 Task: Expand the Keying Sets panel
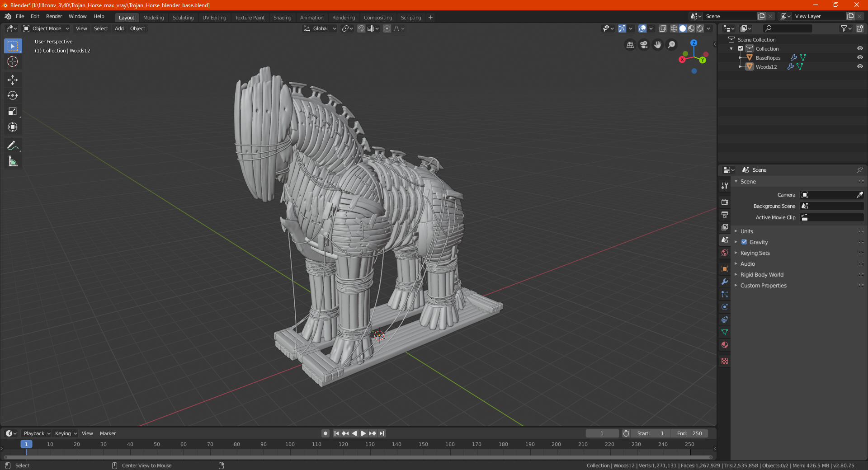(755, 253)
